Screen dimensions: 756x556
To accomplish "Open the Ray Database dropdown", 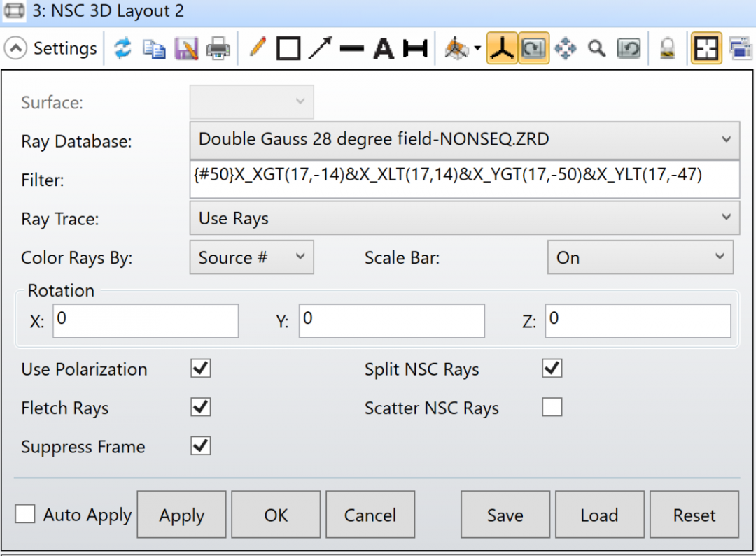I will click(x=465, y=140).
